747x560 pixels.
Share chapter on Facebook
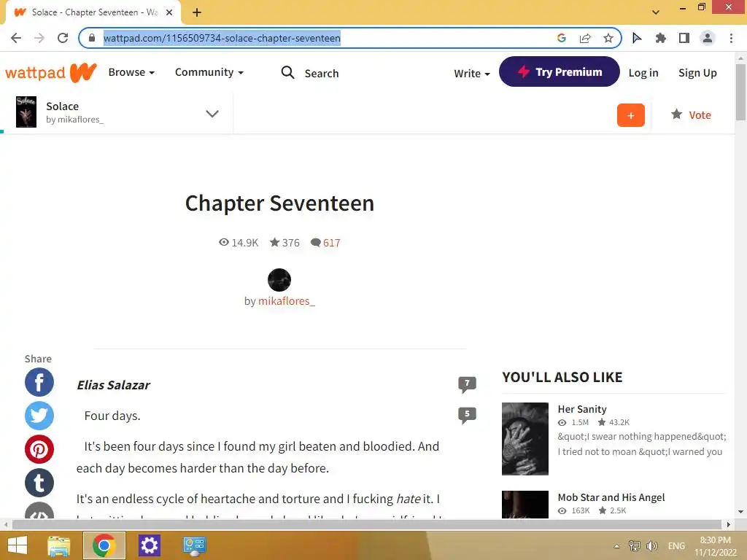coord(39,382)
